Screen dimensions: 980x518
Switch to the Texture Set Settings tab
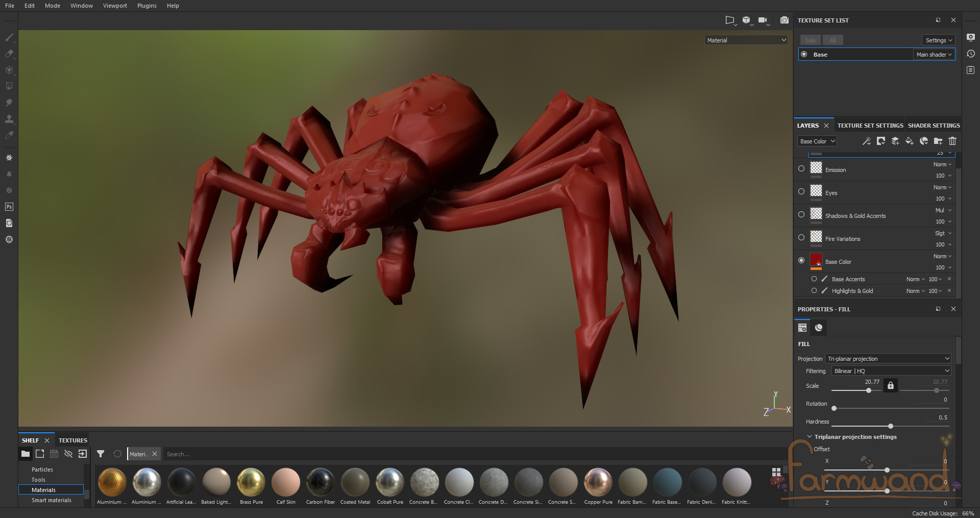pyautogui.click(x=870, y=126)
